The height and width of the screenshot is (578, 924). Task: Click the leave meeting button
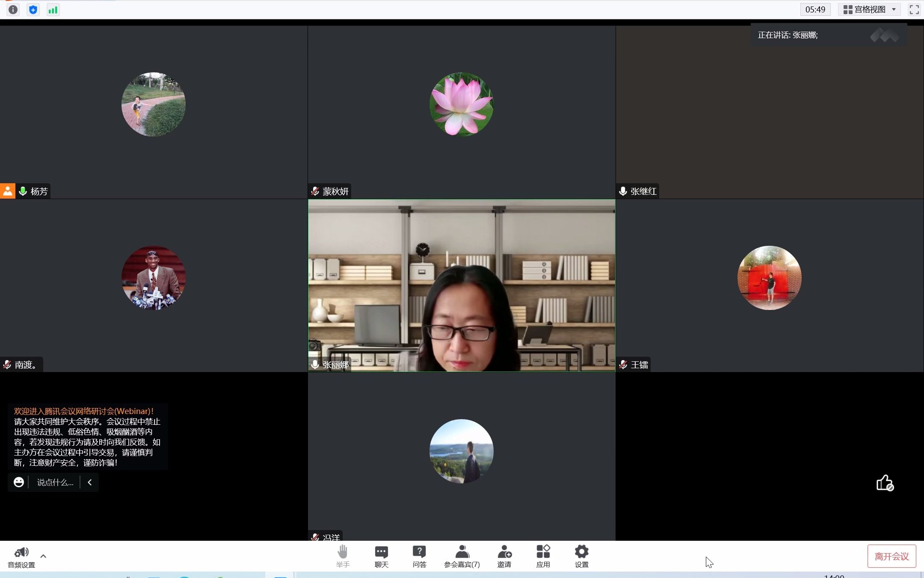(891, 555)
